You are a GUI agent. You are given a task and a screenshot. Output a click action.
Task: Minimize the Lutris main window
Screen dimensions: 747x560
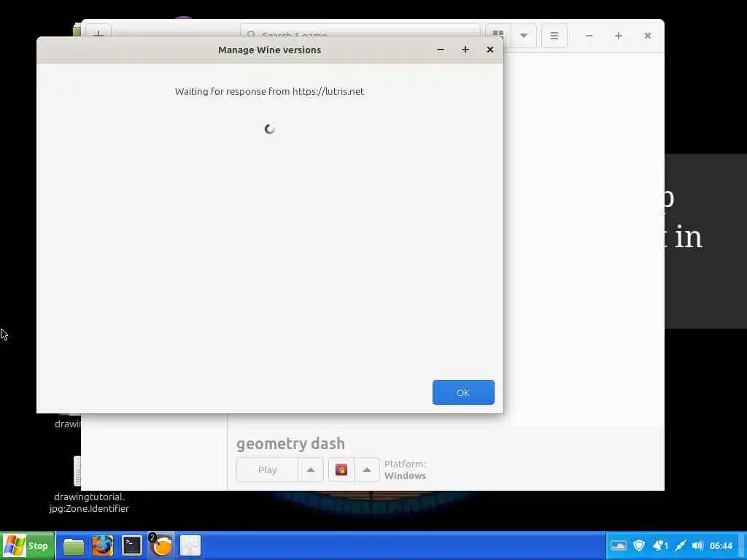click(x=589, y=36)
